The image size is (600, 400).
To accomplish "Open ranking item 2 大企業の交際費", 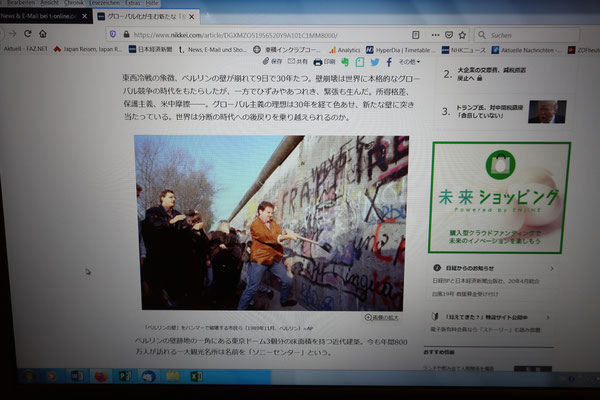I will point(491,74).
